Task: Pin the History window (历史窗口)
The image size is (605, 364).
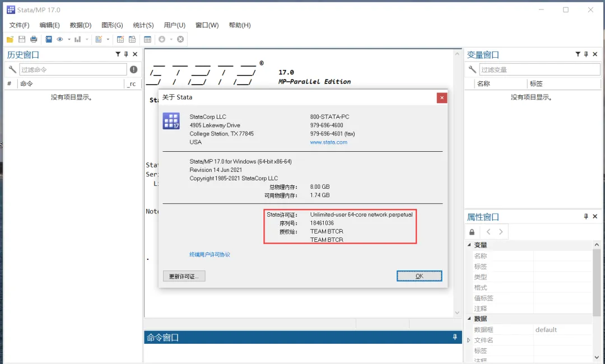Action: click(x=126, y=54)
